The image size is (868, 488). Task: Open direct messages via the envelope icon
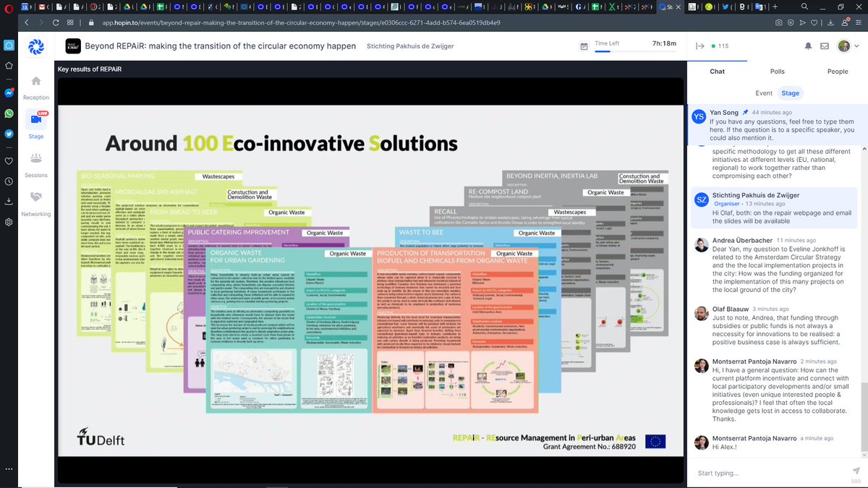click(x=824, y=46)
